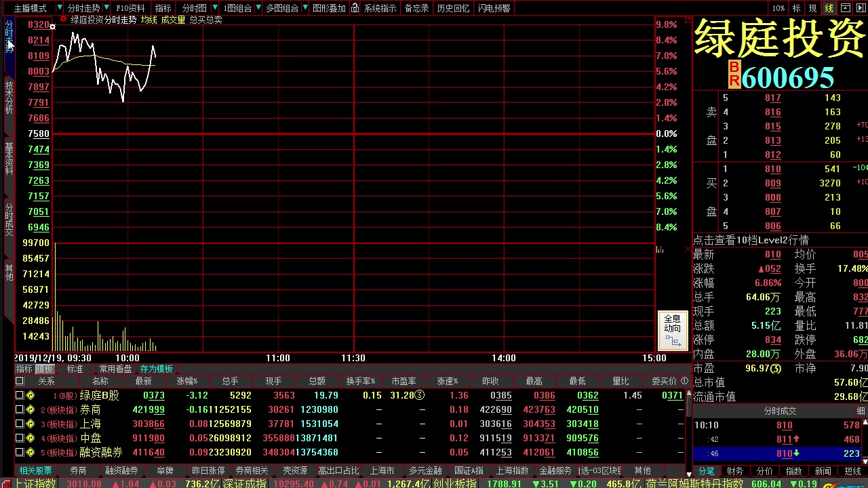Check the checkbox for 绿庭B股 row
Image resolution: width=868 pixels, height=488 pixels.
19,395
